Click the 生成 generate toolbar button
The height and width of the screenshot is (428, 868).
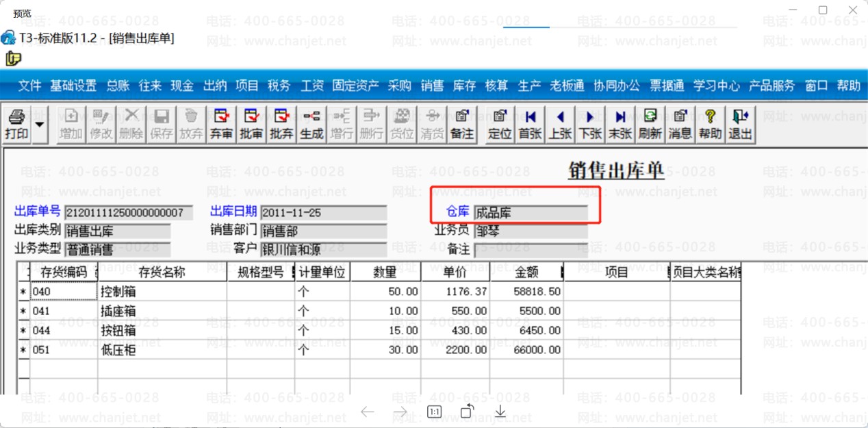(x=311, y=125)
